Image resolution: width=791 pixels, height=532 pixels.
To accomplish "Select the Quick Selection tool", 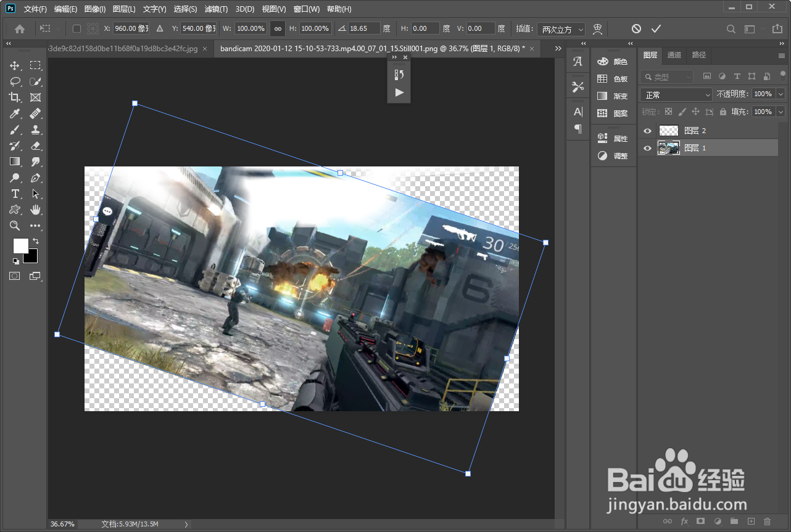I will [x=36, y=81].
